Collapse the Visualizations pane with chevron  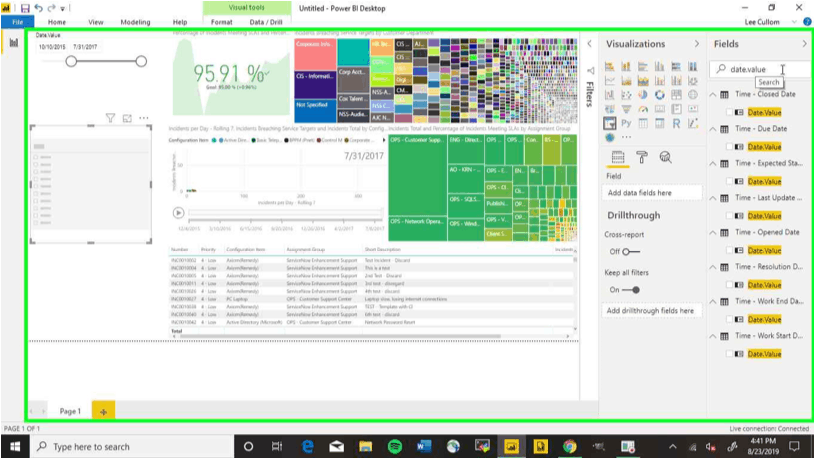click(x=697, y=44)
